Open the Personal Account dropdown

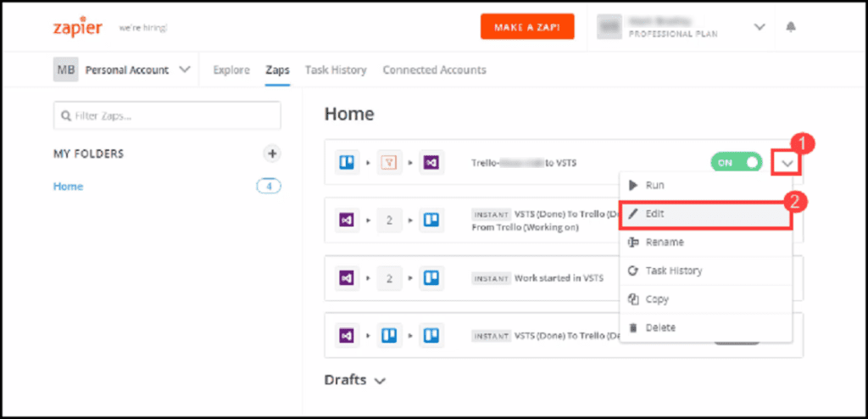(x=185, y=70)
